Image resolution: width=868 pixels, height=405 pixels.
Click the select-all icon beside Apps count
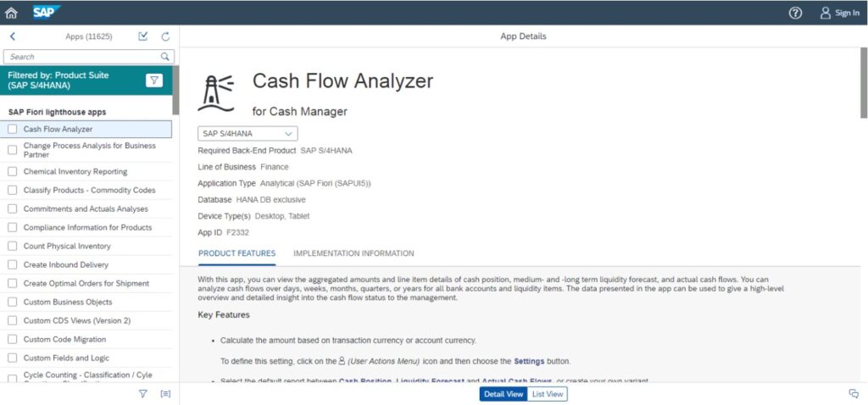[x=143, y=36]
